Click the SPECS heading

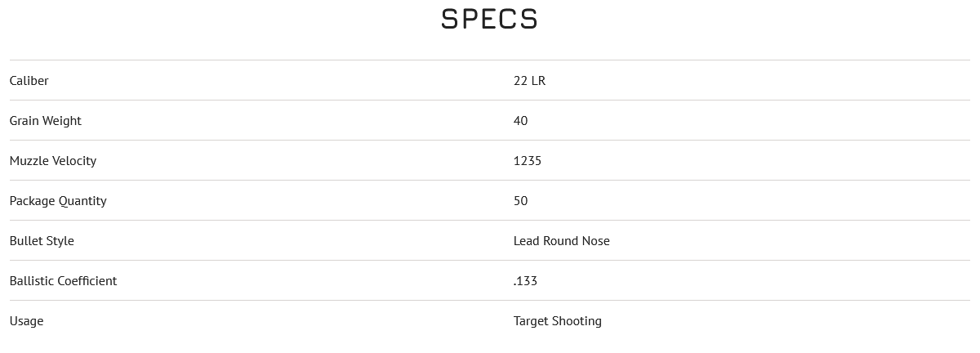tap(489, 19)
